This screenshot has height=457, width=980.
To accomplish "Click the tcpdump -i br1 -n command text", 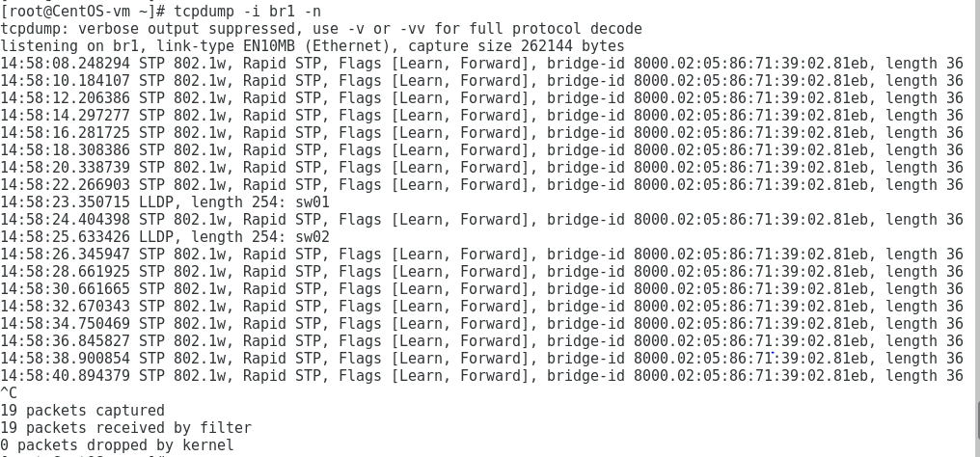I will pos(248,12).
